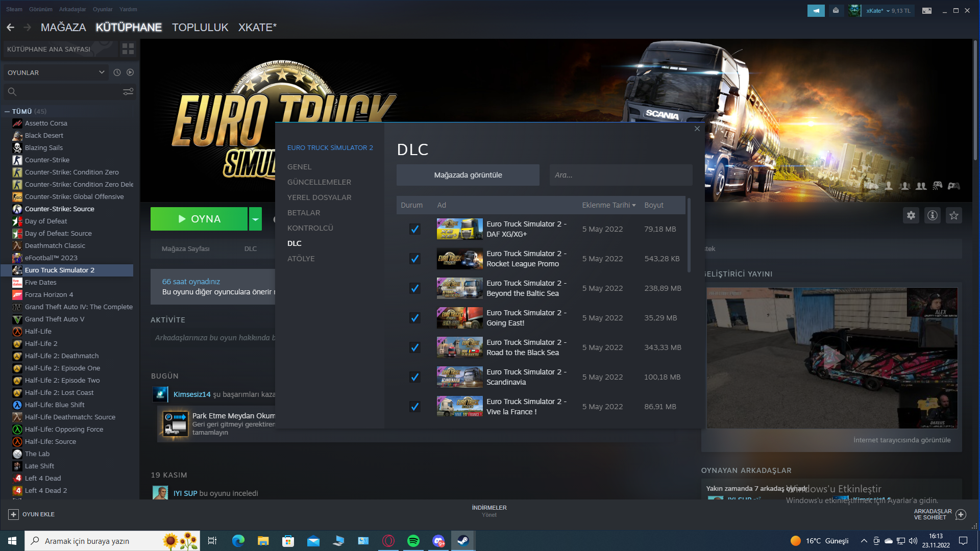The image size is (980, 551).
Task: Open the Oyunlar menu
Action: click(x=103, y=9)
